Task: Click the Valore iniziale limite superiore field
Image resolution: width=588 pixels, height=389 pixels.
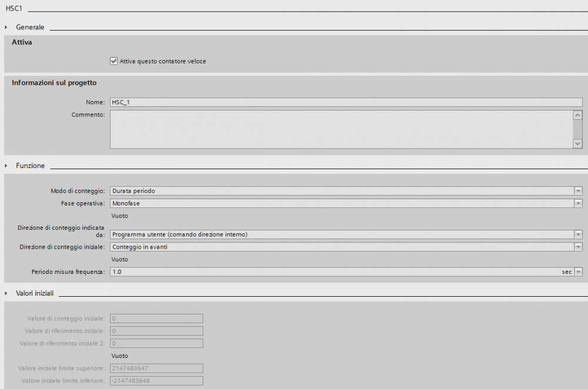Action: pos(156,368)
